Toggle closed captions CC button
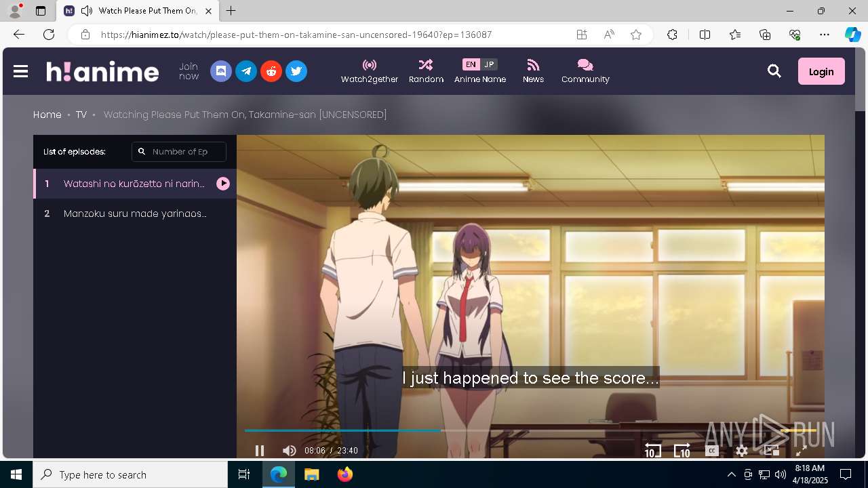This screenshot has height=488, width=868. tap(712, 451)
